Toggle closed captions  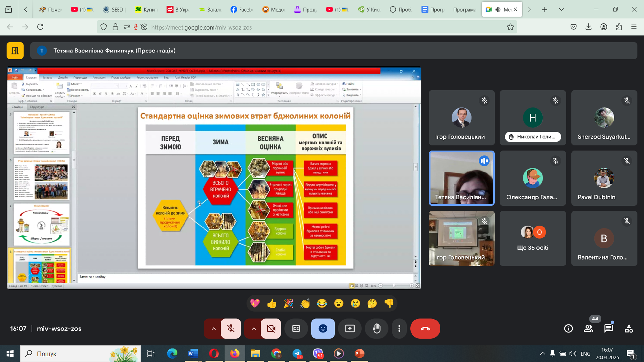pyautogui.click(x=296, y=329)
